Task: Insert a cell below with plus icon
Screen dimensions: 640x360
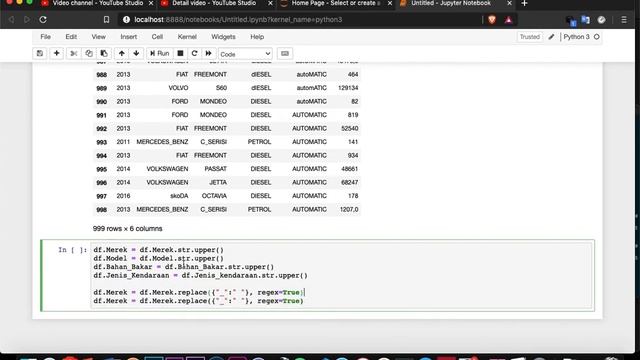Action: coord(56,53)
